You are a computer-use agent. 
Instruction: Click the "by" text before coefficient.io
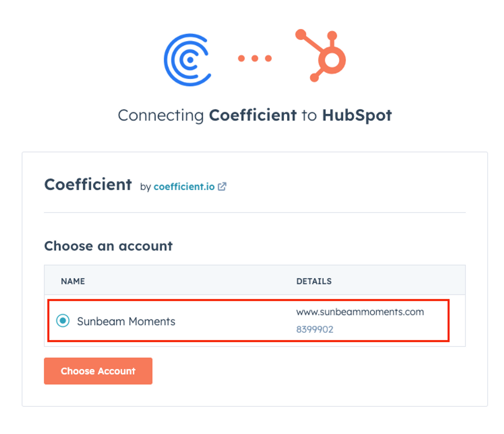[145, 187]
